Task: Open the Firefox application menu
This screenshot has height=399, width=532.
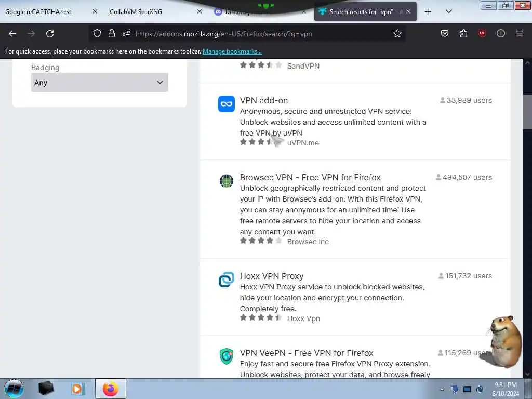Action: 519,33
